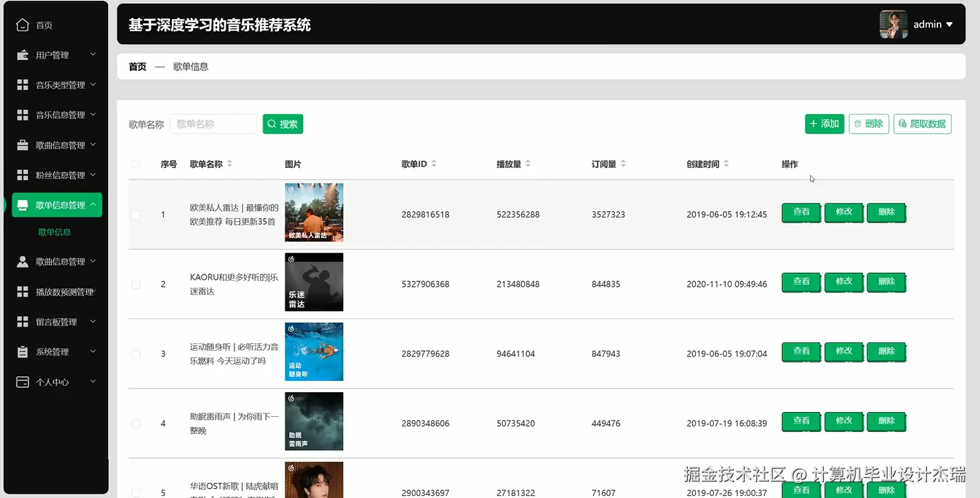Click the date 2019-07-19 16:08:39
The width and height of the screenshot is (980, 498).
point(727,424)
